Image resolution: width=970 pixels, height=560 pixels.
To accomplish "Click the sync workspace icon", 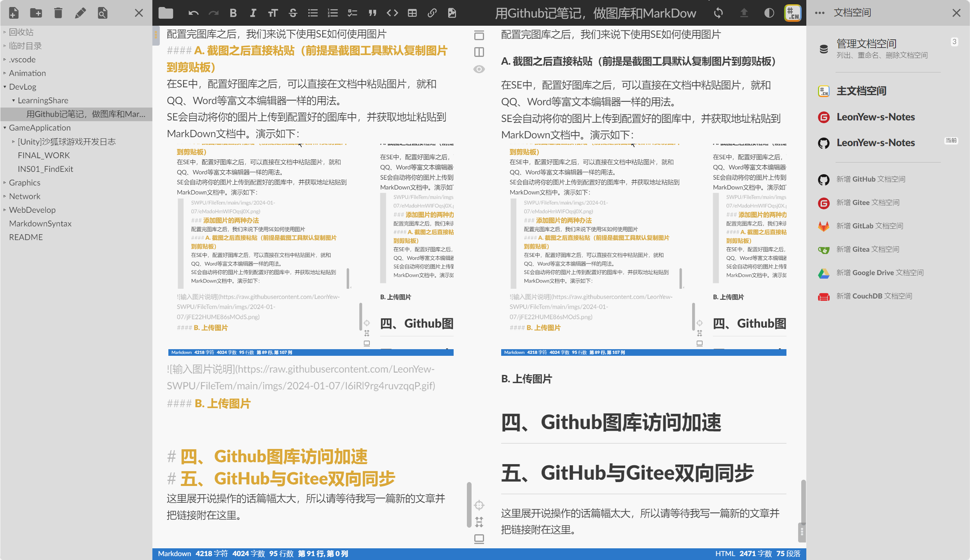I will click(718, 13).
